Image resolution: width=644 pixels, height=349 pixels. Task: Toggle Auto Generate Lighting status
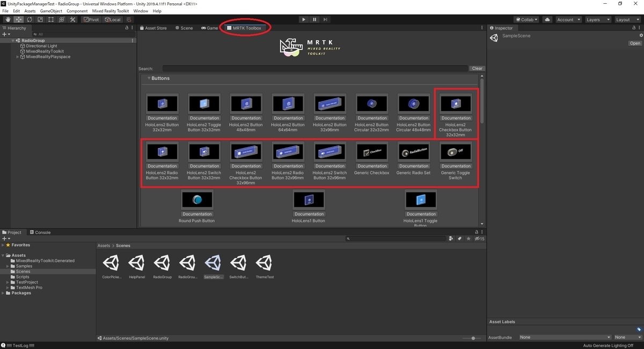tap(608, 345)
